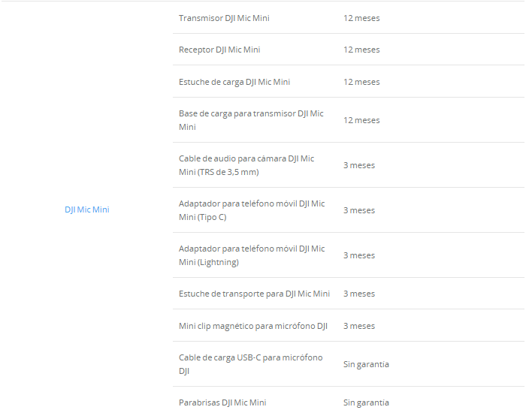This screenshot has width=532, height=416.
Task: Click Mini clip magnético para micrófono DJI
Action: [x=253, y=326]
